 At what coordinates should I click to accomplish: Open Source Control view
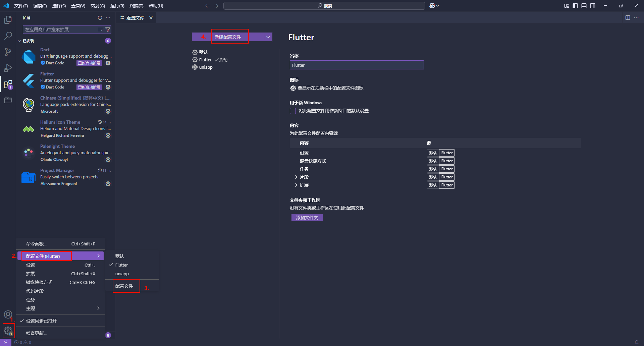(x=8, y=52)
